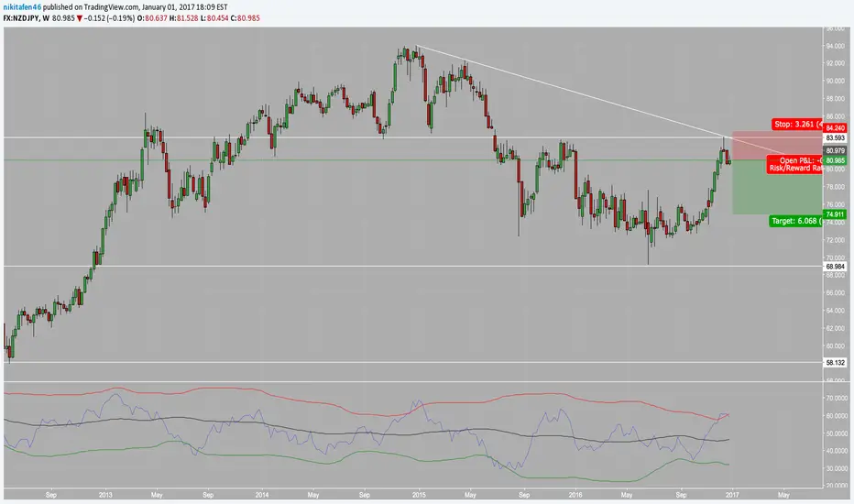Select the open value O:80.637
This screenshot has height=504, width=854.
(152, 18)
